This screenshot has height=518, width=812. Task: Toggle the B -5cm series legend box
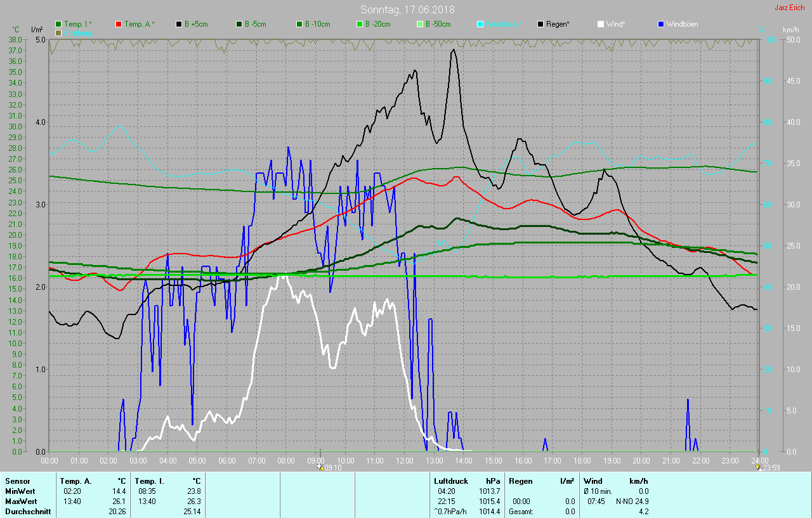pos(239,24)
